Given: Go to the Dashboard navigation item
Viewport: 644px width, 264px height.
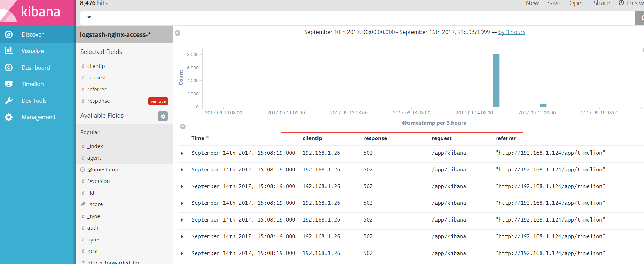Looking at the screenshot, I should [x=38, y=68].
